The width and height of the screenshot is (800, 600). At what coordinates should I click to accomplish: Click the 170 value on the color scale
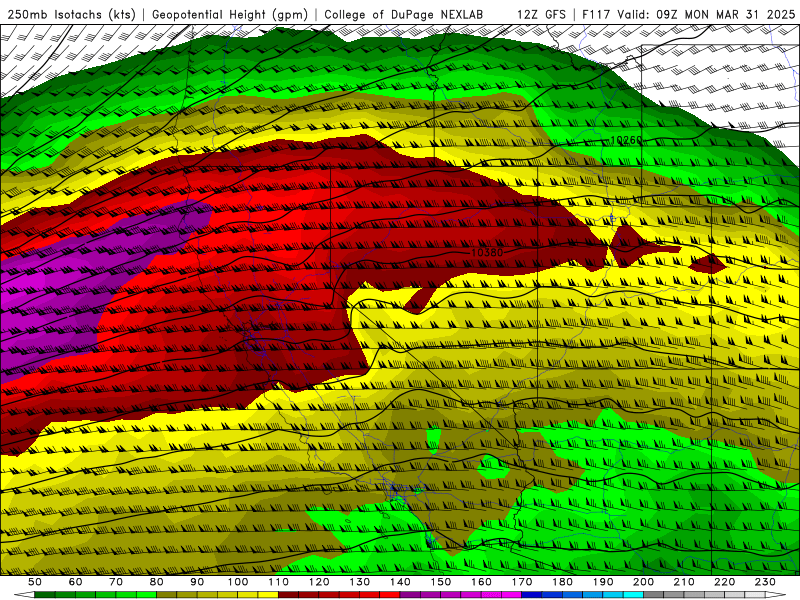click(x=522, y=582)
